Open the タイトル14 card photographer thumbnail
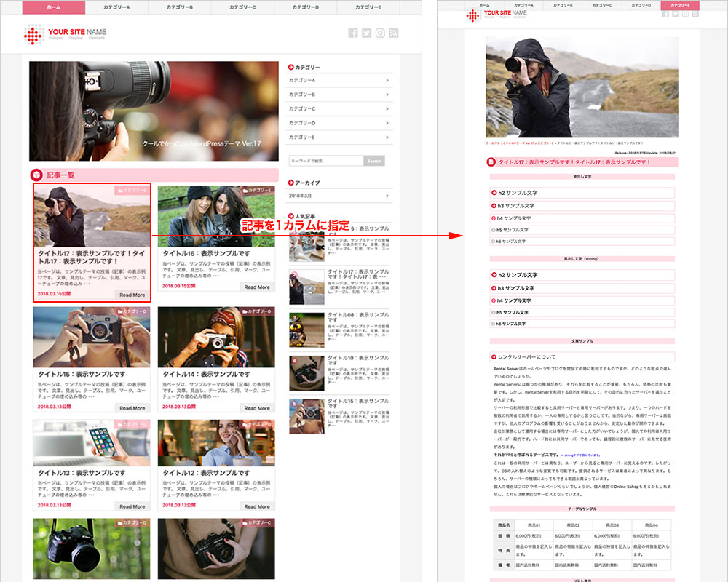 click(216, 337)
